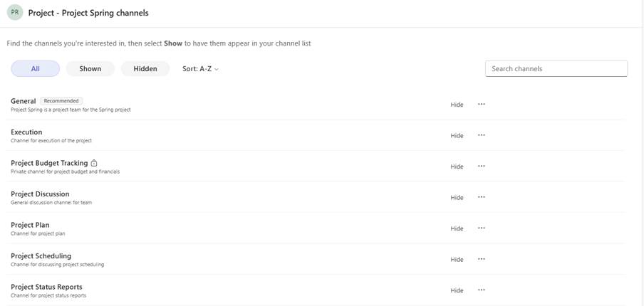Open more options for Project Status Reports
The image size is (644, 306).
(x=482, y=290)
